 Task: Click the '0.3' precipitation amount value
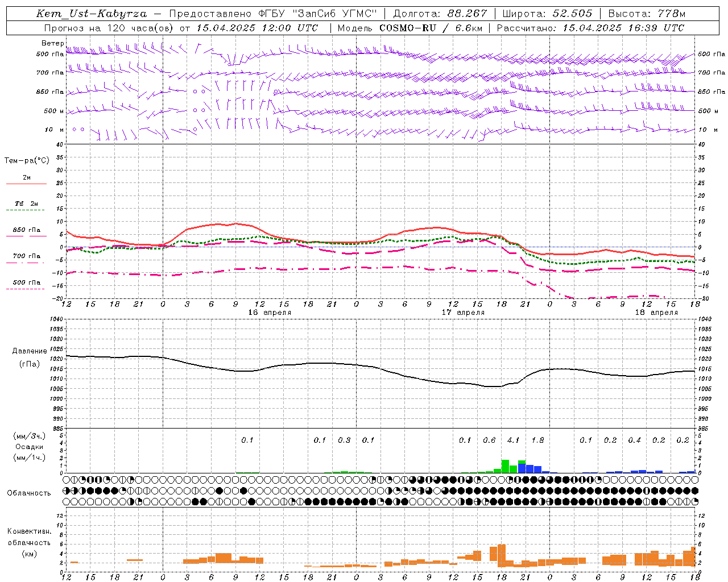344,440
